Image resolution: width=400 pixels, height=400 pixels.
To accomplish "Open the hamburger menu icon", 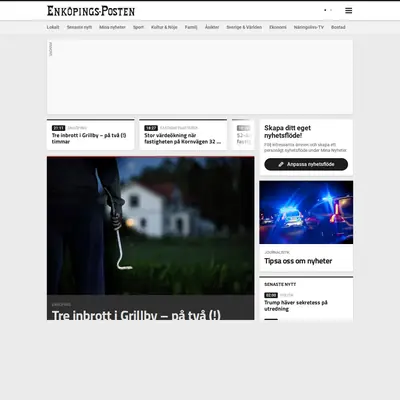I will click(348, 11).
